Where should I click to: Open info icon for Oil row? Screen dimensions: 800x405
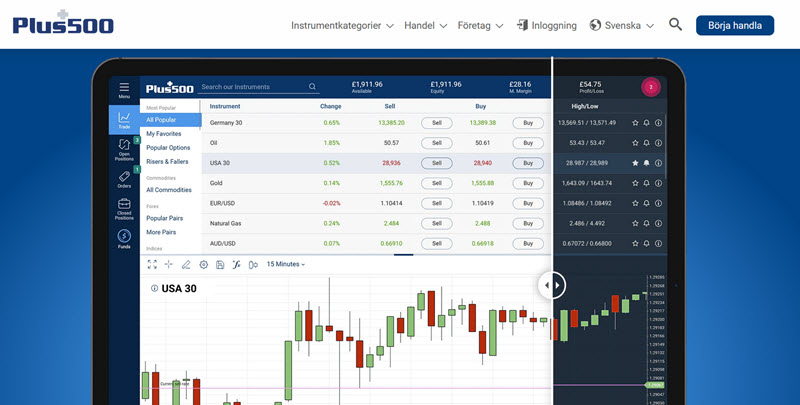658,143
